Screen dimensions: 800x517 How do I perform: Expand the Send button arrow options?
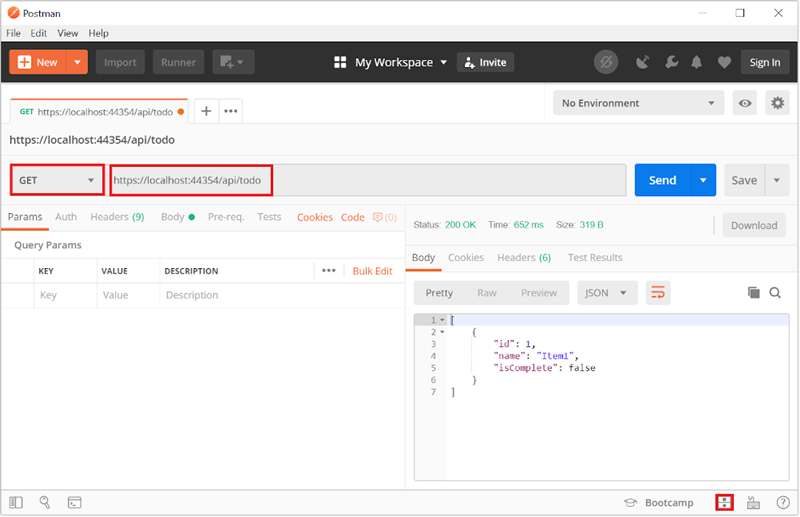(704, 180)
